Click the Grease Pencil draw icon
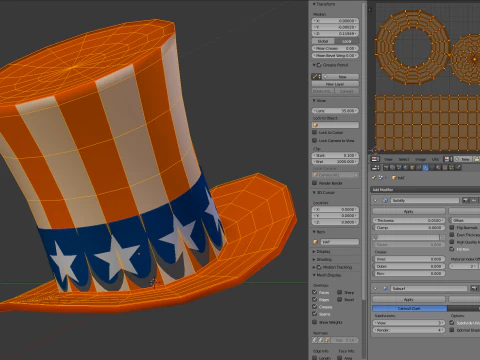The height and width of the screenshot is (360, 480). pos(315,77)
